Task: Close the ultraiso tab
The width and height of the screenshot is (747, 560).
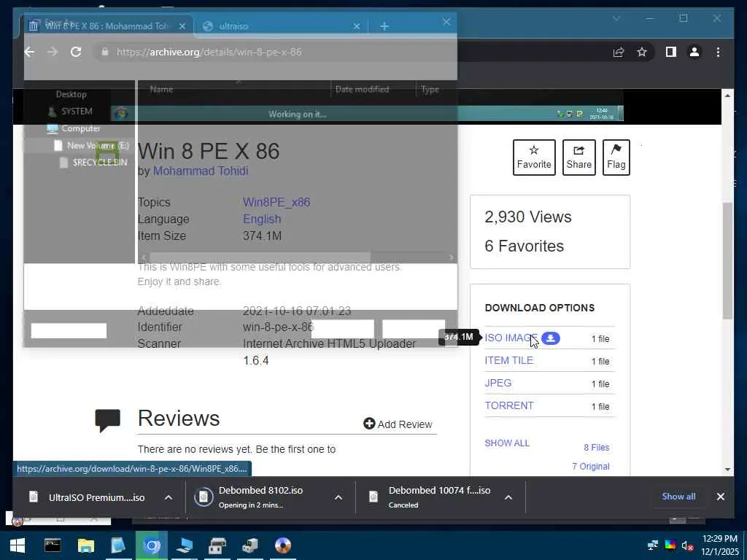Action: (356, 26)
